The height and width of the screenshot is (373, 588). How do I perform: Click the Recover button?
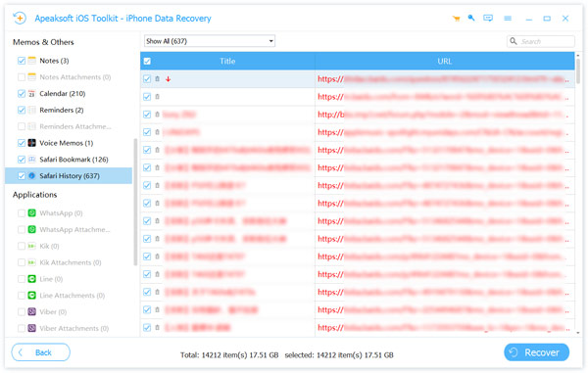tap(536, 352)
